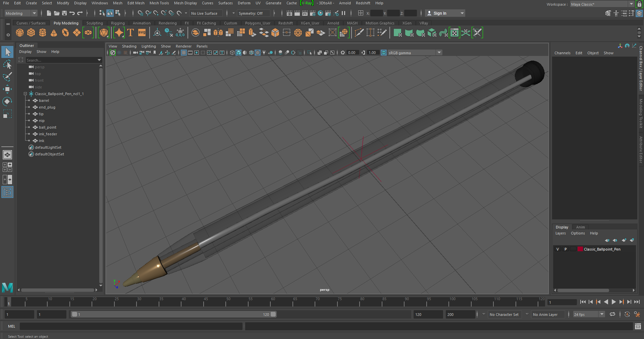Click the New Scene icon
The height and width of the screenshot is (339, 644).
point(49,13)
